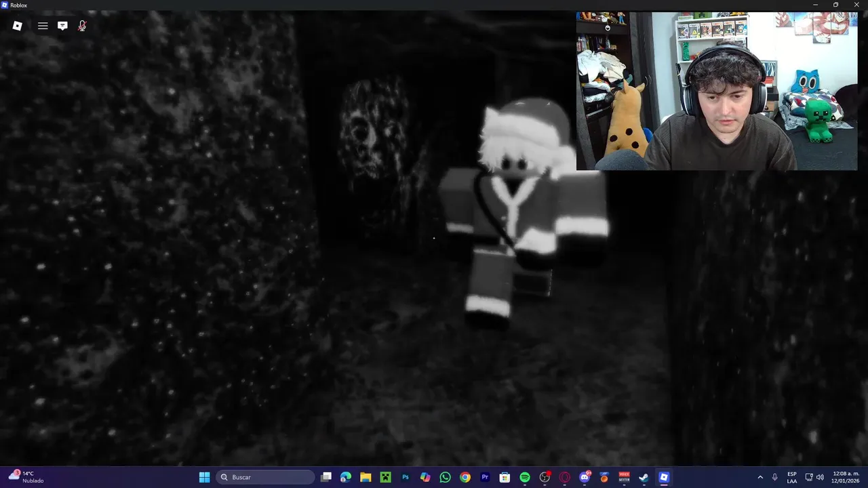Click the microphone icon in system tray

coord(775,477)
